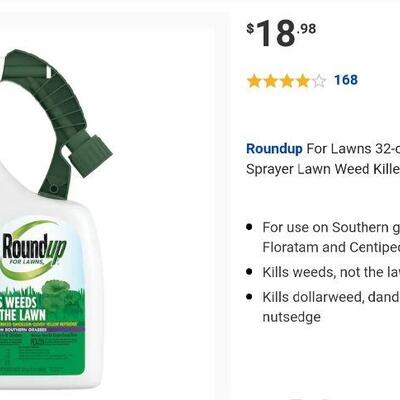
Task: Click the $18.98 price text
Action: coord(281,33)
